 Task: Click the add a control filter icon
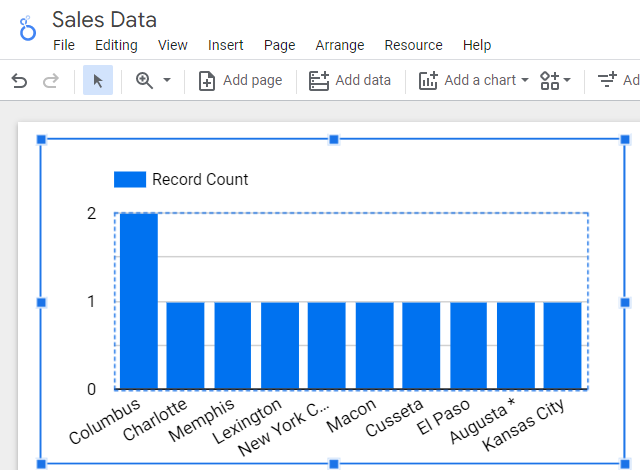pyautogui.click(x=607, y=80)
